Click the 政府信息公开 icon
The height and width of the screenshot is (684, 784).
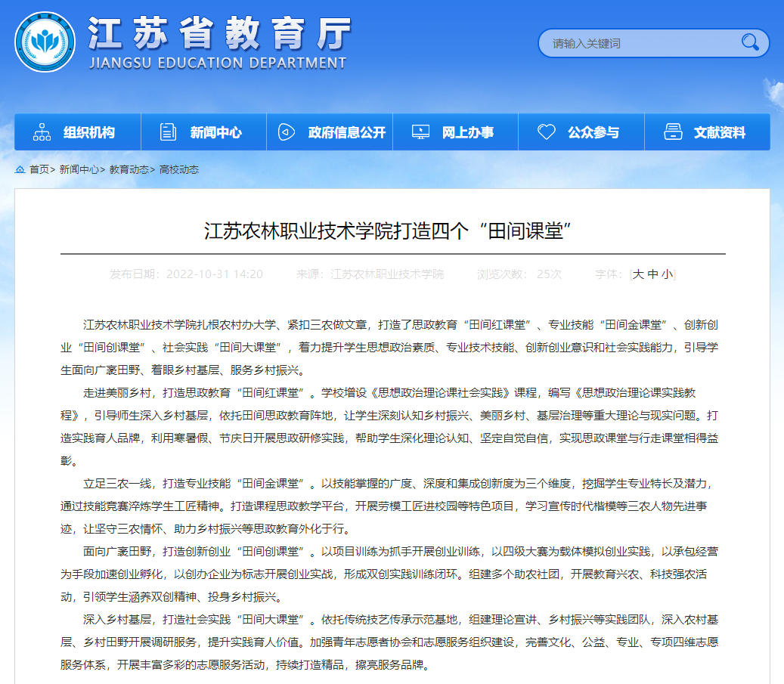tap(286, 132)
